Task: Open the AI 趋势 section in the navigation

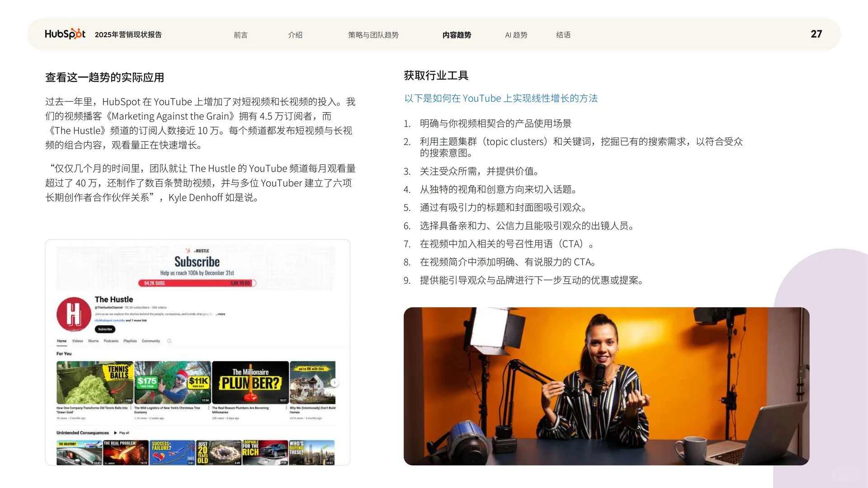Action: [x=516, y=35]
